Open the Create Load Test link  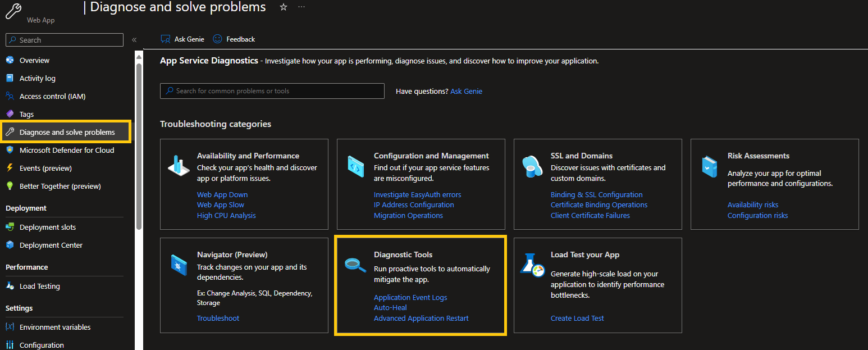577,318
